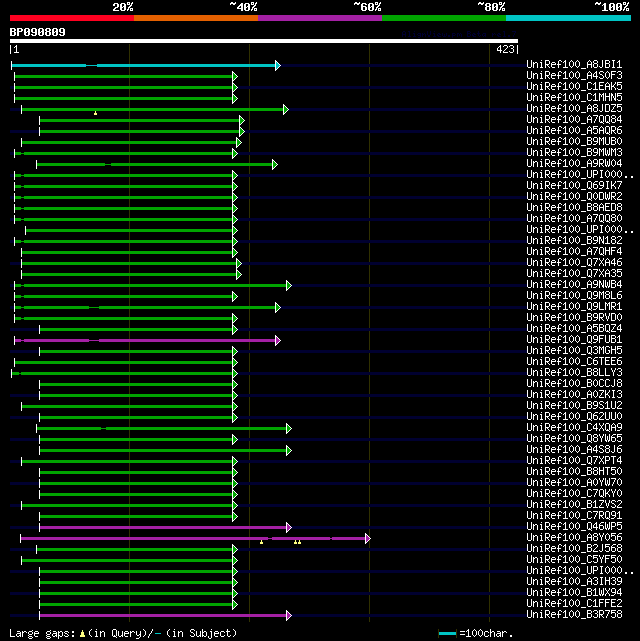
Task: Click the 423 query end position label
Action: (505, 49)
